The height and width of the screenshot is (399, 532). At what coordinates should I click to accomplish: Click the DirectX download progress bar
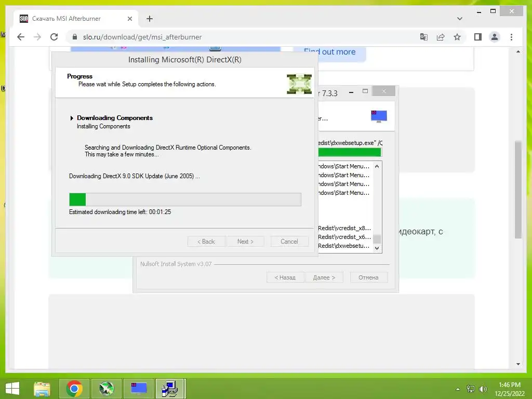click(185, 199)
